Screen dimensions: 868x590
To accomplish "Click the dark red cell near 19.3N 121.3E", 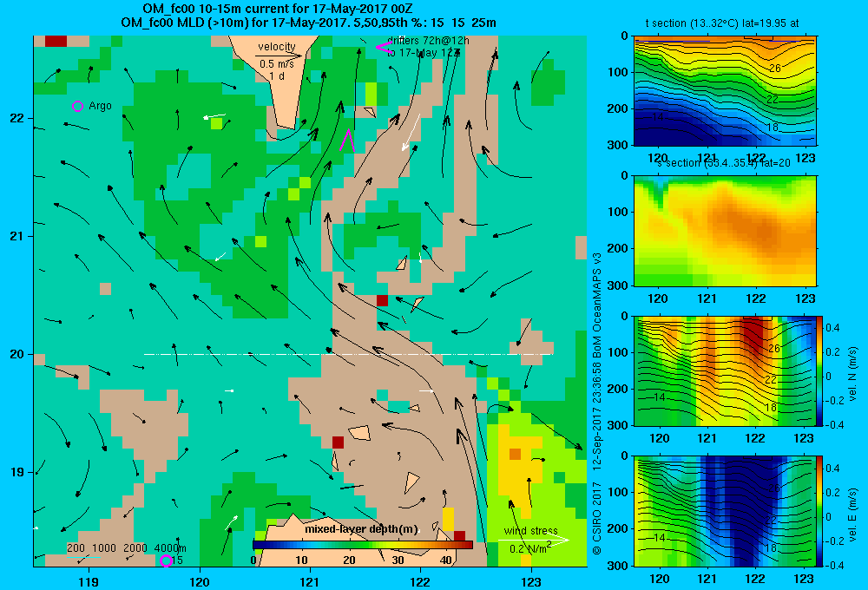I will [x=338, y=442].
